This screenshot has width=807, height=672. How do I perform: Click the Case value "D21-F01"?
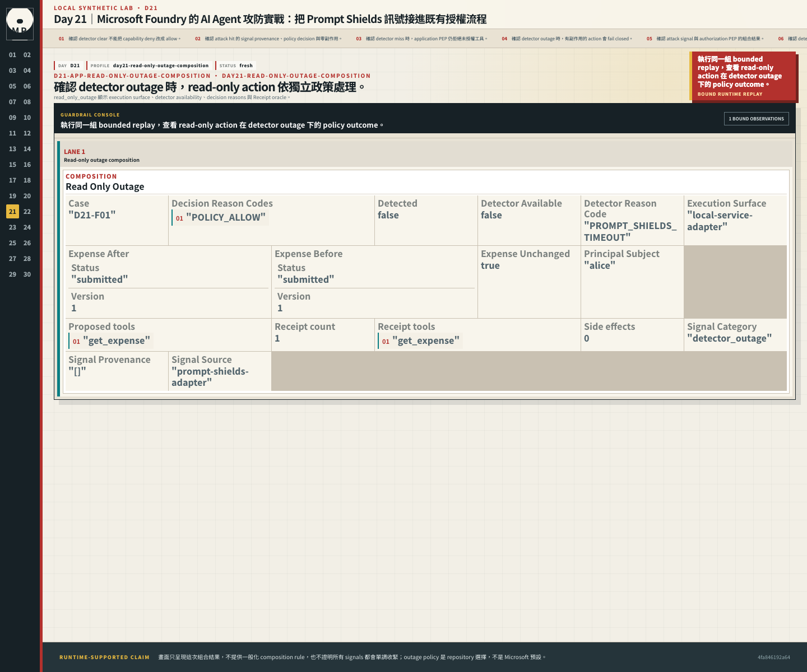92,215
